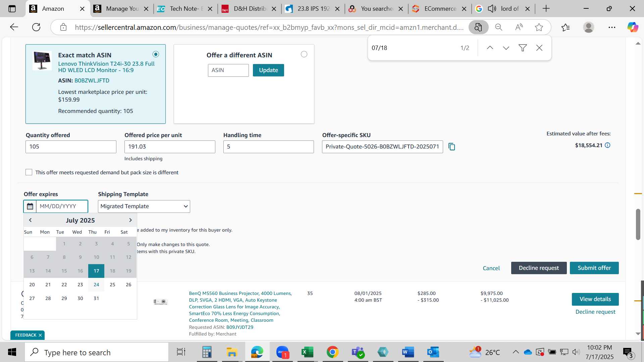Image resolution: width=644 pixels, height=362 pixels.
Task: Click the page vertical scrollbar thumb
Action: pos(638,224)
